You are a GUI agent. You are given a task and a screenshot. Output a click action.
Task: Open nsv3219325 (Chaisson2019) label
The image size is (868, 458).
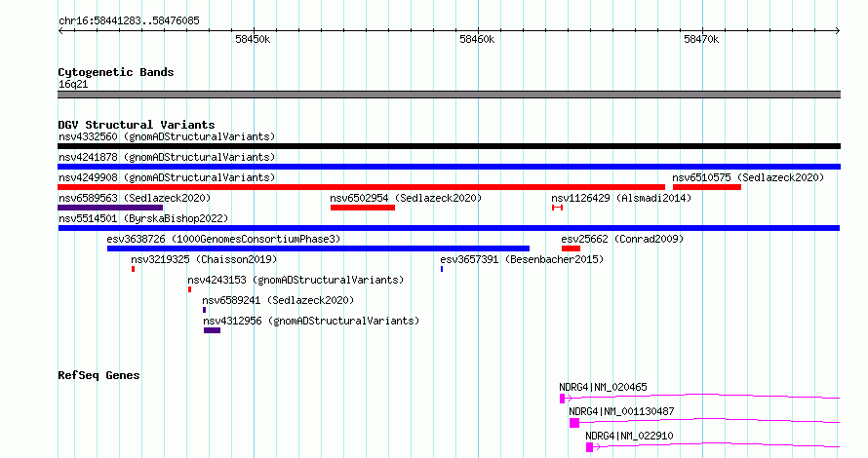204,259
